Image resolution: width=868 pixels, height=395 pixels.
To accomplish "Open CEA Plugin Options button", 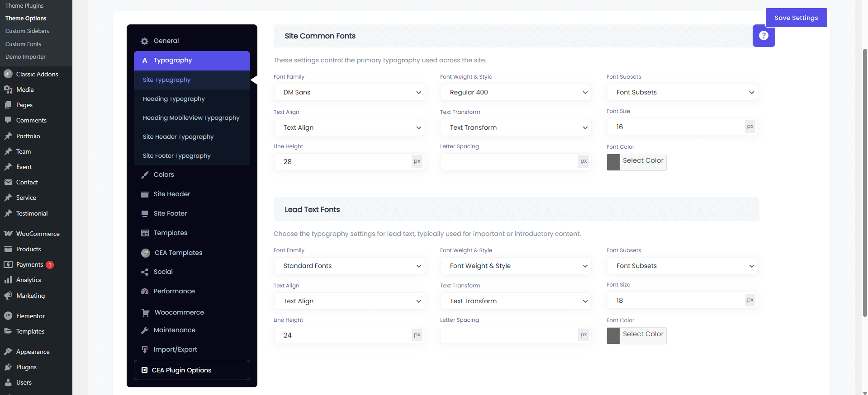I will (192, 370).
